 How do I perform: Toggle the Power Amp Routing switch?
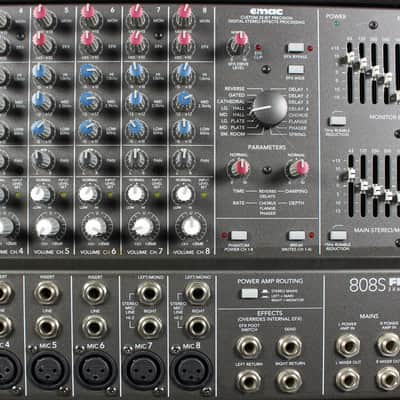(250, 293)
